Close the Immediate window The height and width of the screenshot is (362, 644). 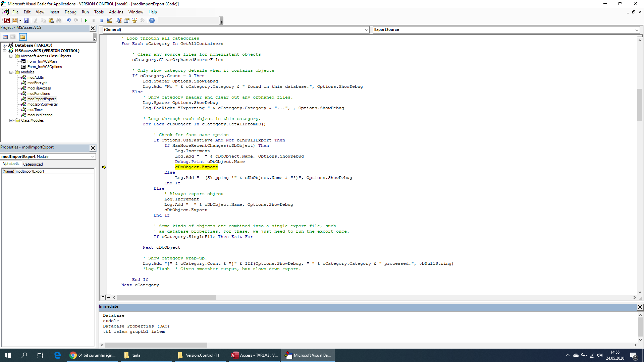tap(640, 307)
